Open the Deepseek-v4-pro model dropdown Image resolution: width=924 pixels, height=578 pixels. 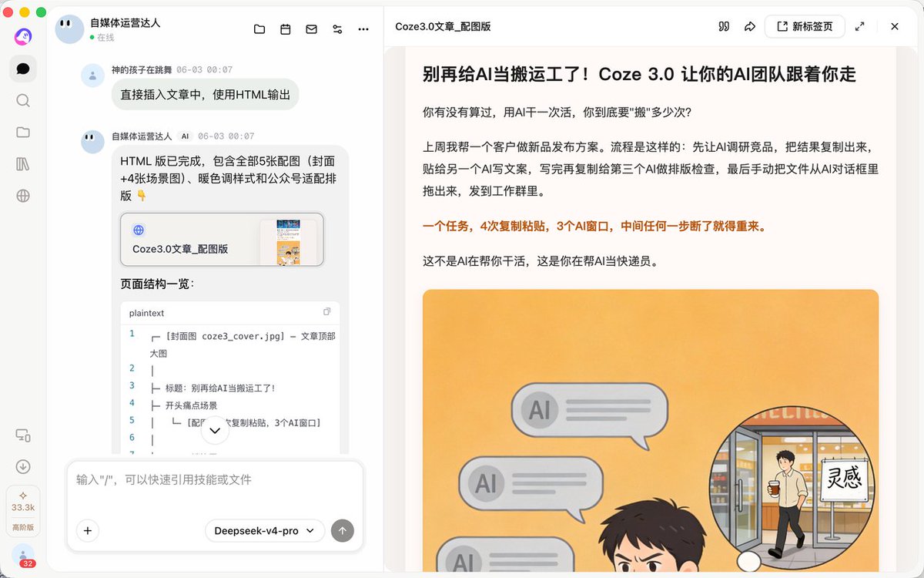coord(265,531)
